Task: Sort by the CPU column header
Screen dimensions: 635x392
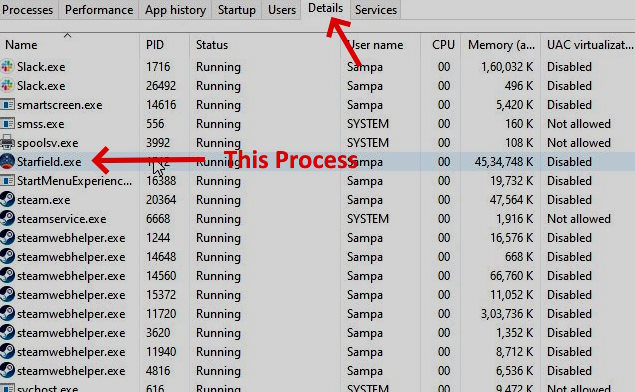Action: click(x=441, y=45)
